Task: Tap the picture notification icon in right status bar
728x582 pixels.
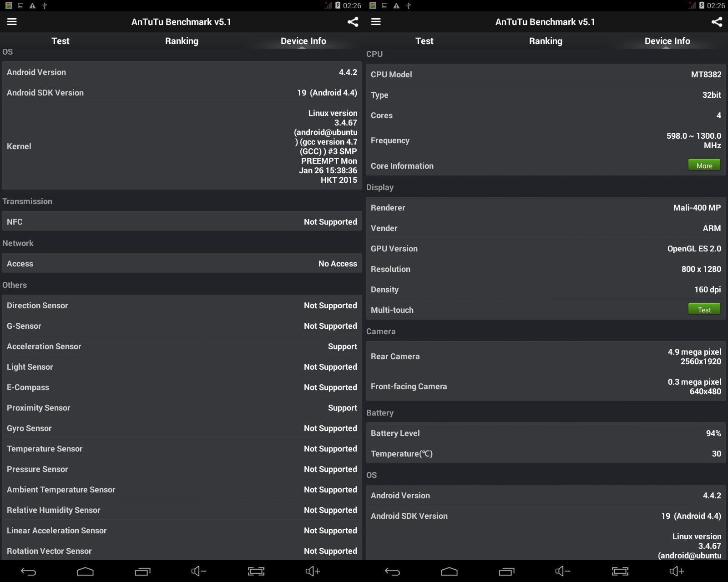Action: point(384,5)
